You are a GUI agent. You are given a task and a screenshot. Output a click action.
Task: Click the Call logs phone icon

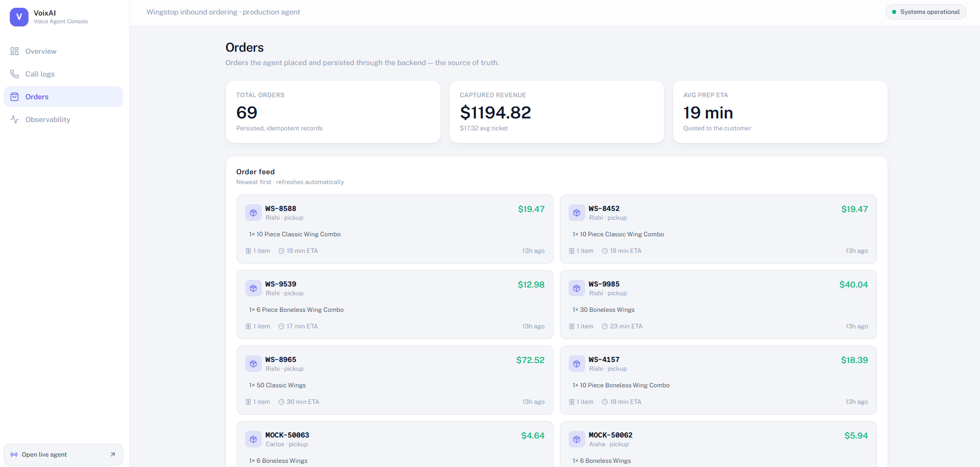click(x=14, y=74)
